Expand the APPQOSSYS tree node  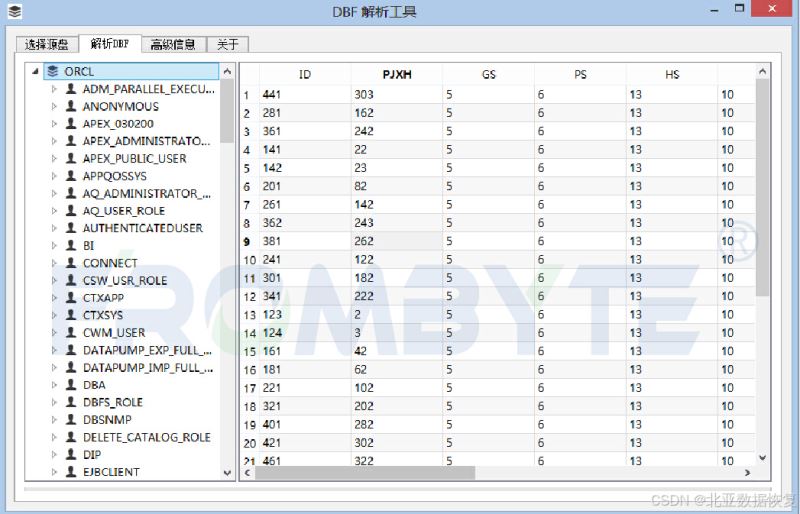click(x=55, y=176)
